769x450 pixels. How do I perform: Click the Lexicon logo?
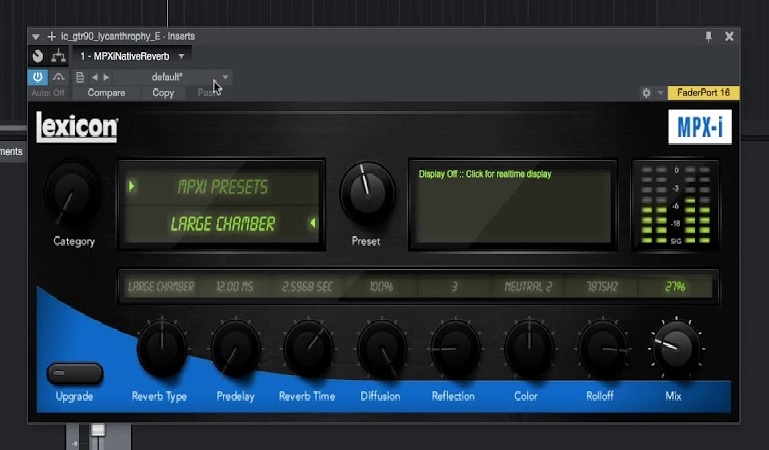(77, 127)
